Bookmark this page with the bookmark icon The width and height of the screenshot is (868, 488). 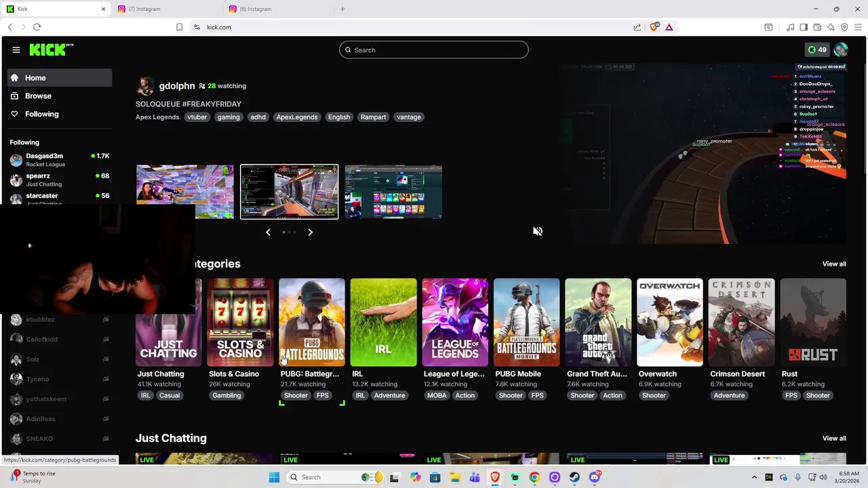coord(179,27)
